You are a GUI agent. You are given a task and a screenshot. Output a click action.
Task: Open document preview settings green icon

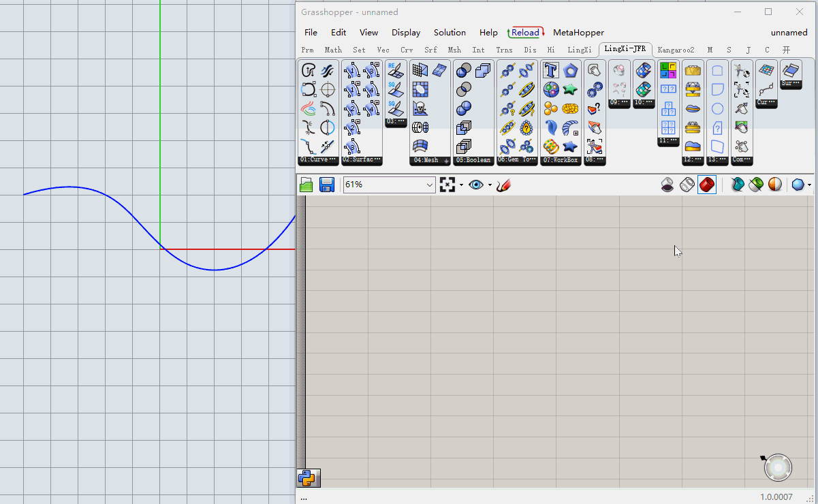tap(755, 185)
